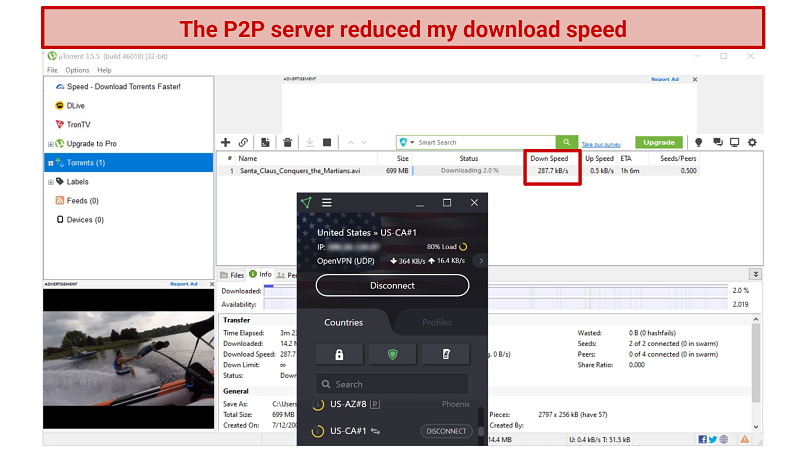This screenshot has width=806, height=453.
Task: Select Speed - Download Torrents Faster item
Action: [x=123, y=86]
